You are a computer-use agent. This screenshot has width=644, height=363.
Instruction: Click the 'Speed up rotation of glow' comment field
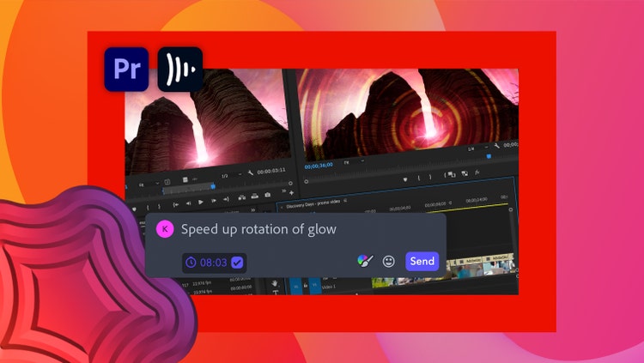[x=258, y=229]
